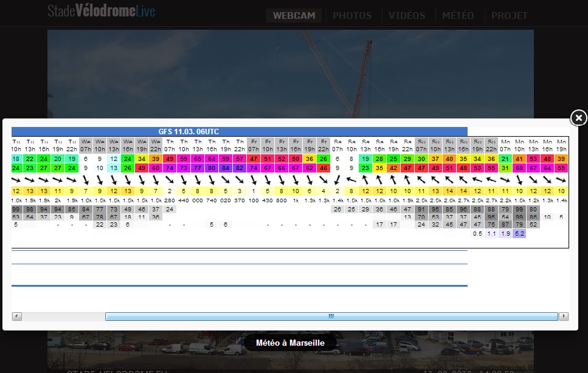Go to the VIDÉOS section
Image resolution: width=588 pixels, height=373 pixels.
coord(407,16)
